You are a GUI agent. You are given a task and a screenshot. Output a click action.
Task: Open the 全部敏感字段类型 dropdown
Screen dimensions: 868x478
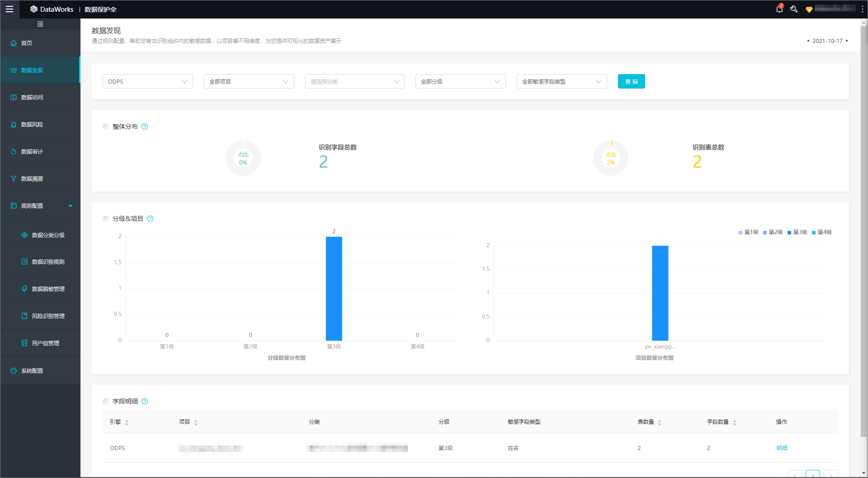click(x=562, y=81)
